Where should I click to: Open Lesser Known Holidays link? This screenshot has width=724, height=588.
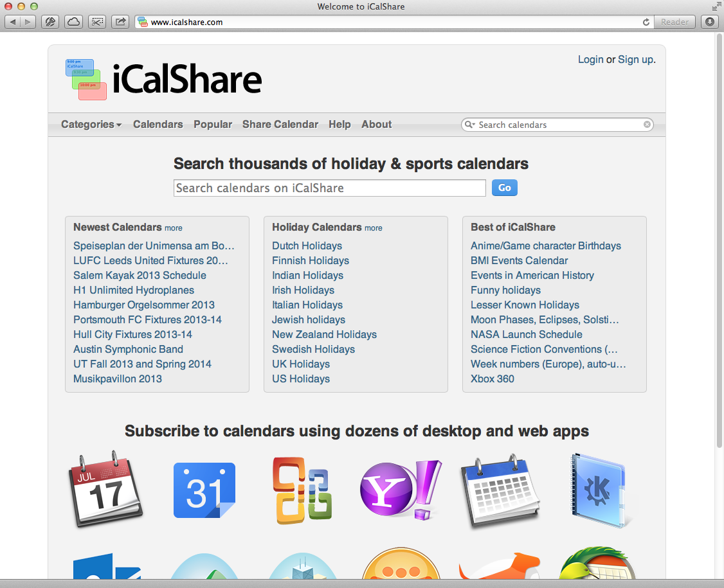pos(525,305)
